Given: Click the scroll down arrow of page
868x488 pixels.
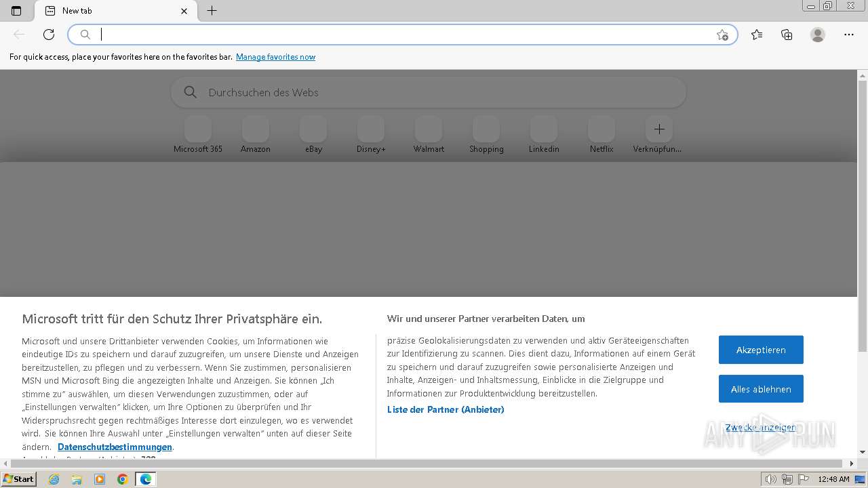Looking at the screenshot, I should 863,452.
